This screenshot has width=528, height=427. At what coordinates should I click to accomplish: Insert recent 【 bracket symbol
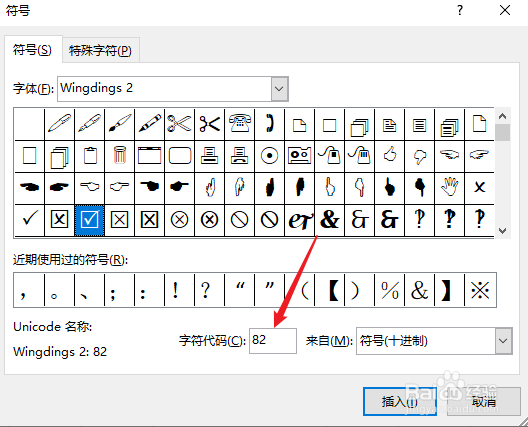coord(329,290)
